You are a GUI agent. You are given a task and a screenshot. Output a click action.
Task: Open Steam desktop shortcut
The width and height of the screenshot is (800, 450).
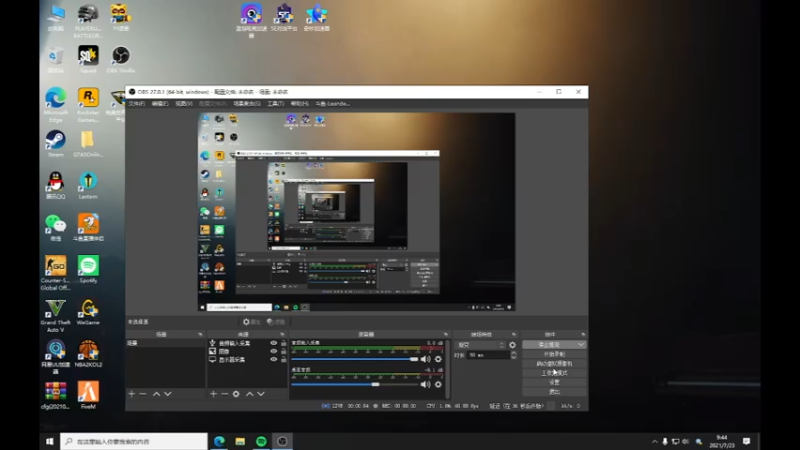tap(56, 144)
